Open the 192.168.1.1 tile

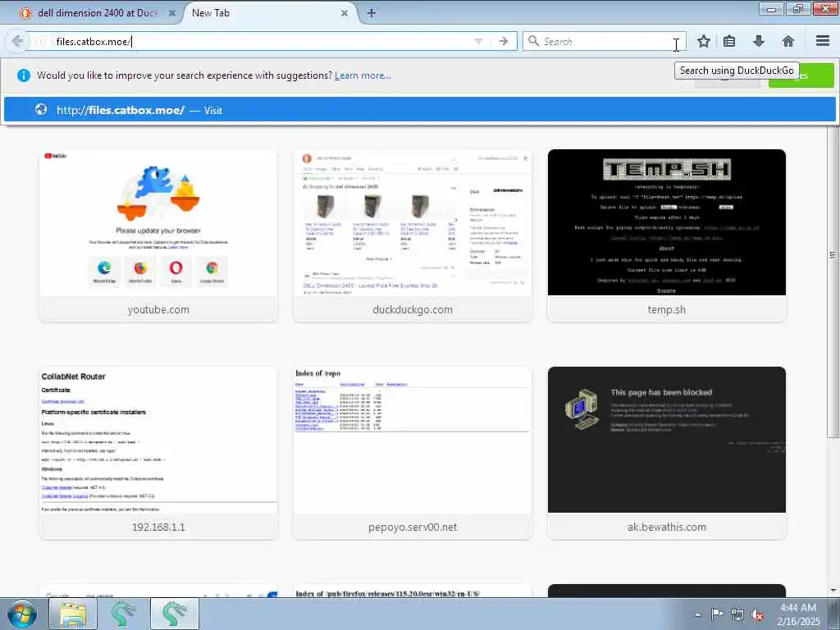[158, 453]
